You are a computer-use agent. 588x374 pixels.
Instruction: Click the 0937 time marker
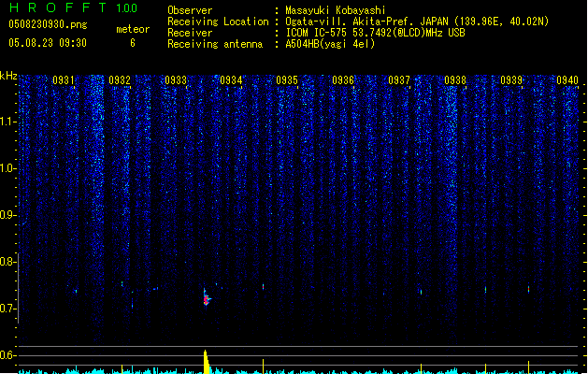point(399,79)
